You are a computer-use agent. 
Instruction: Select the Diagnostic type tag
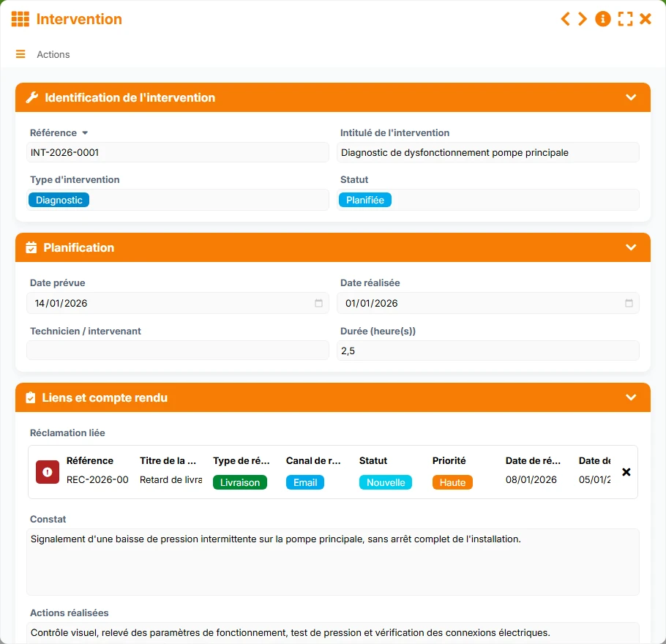coord(59,200)
